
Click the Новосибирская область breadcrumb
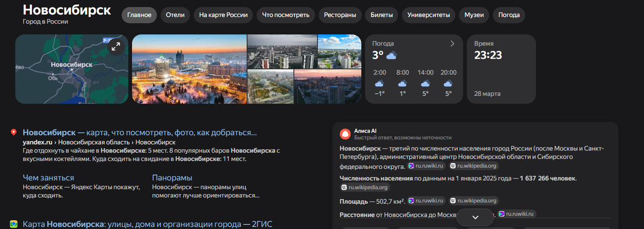[x=94, y=142]
